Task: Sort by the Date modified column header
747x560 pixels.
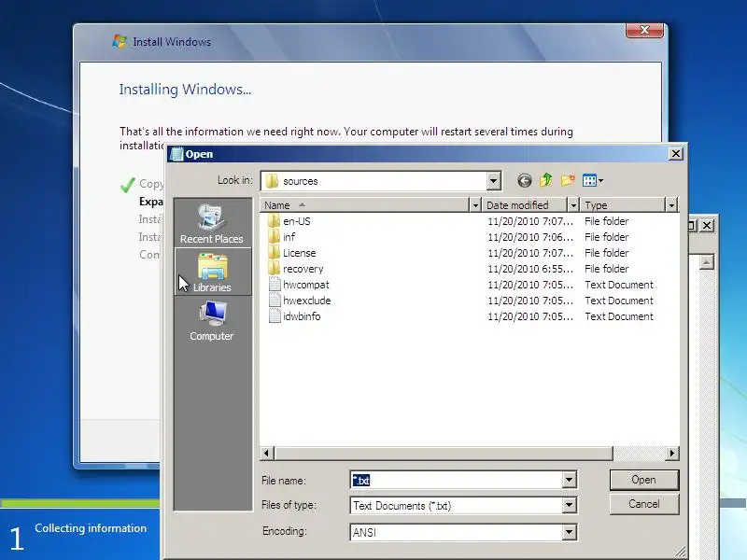Action: 525,205
